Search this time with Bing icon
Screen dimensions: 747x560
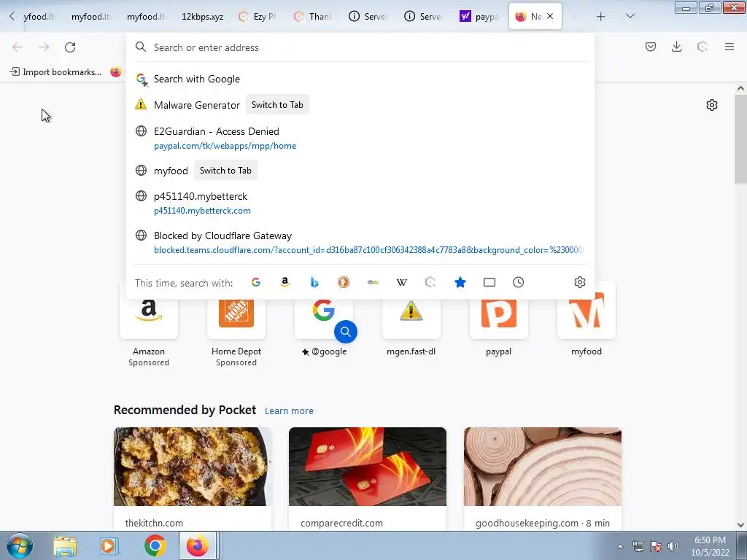[314, 282]
